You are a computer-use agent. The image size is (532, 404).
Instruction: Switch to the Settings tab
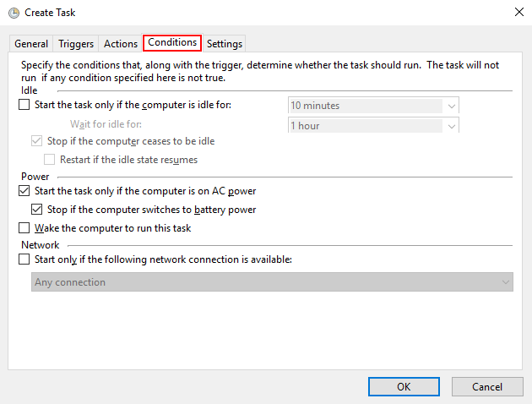point(224,44)
